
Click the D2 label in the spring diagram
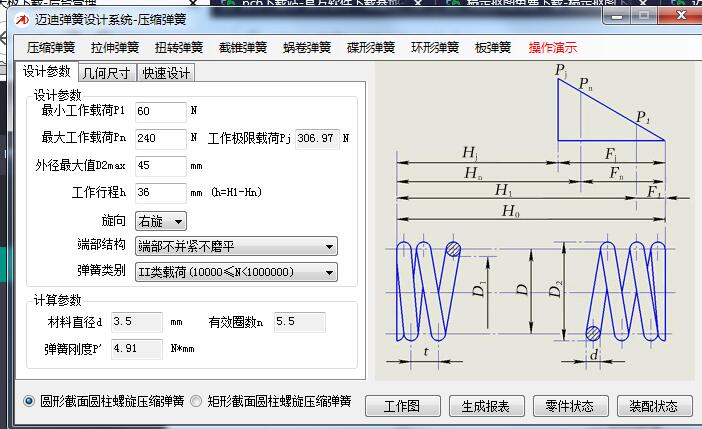click(555, 290)
